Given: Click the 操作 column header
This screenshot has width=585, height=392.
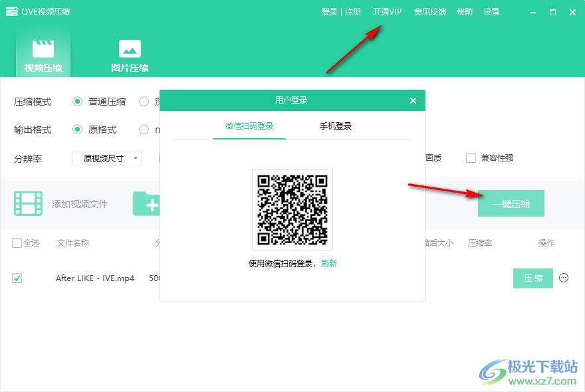Looking at the screenshot, I should pyautogui.click(x=546, y=243).
